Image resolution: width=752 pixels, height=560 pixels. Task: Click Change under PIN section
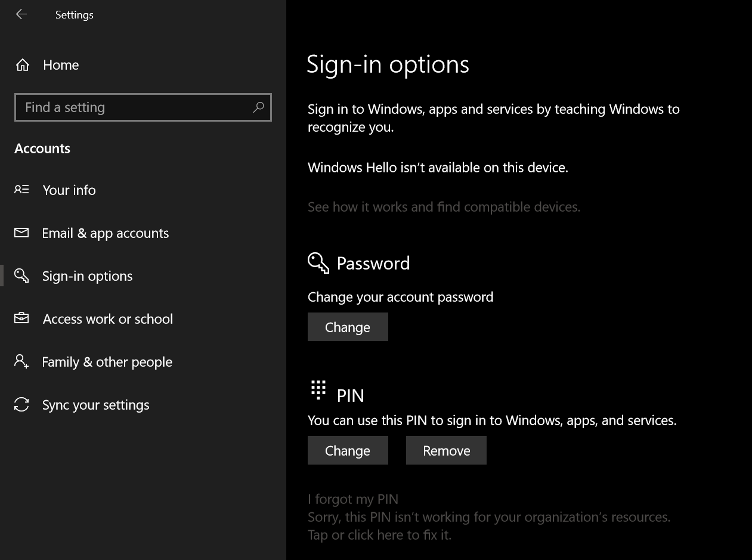click(x=348, y=450)
